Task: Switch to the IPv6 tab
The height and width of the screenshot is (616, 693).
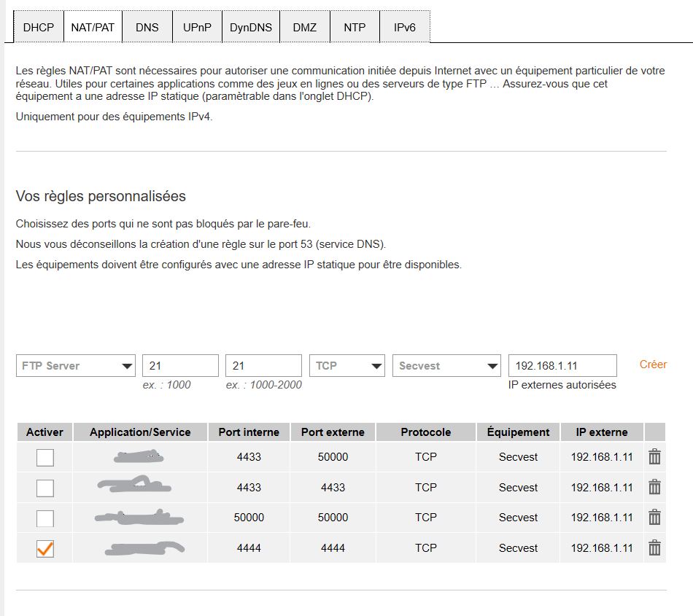Action: [405, 28]
